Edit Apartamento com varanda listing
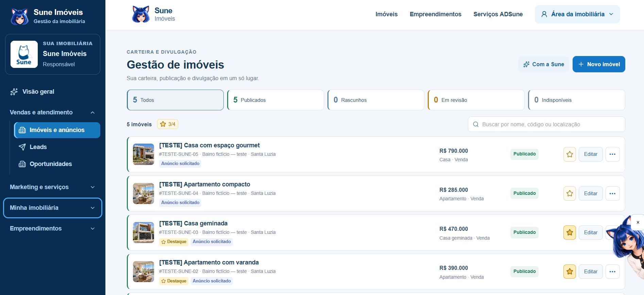This screenshot has height=295, width=644. pos(591,272)
